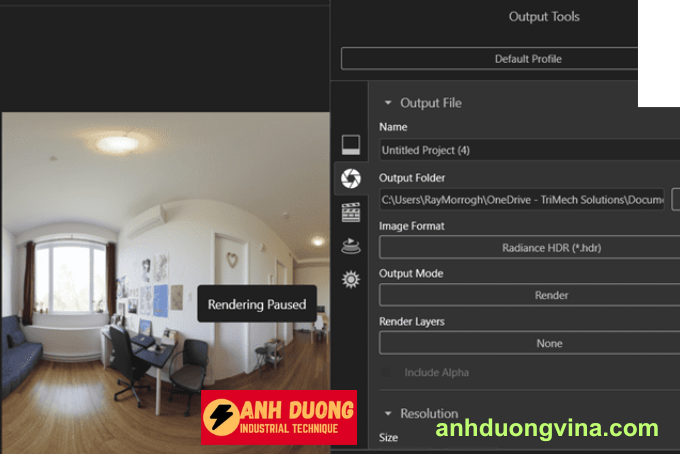
Task: Open the Render Layers dropdown
Action: point(530,343)
